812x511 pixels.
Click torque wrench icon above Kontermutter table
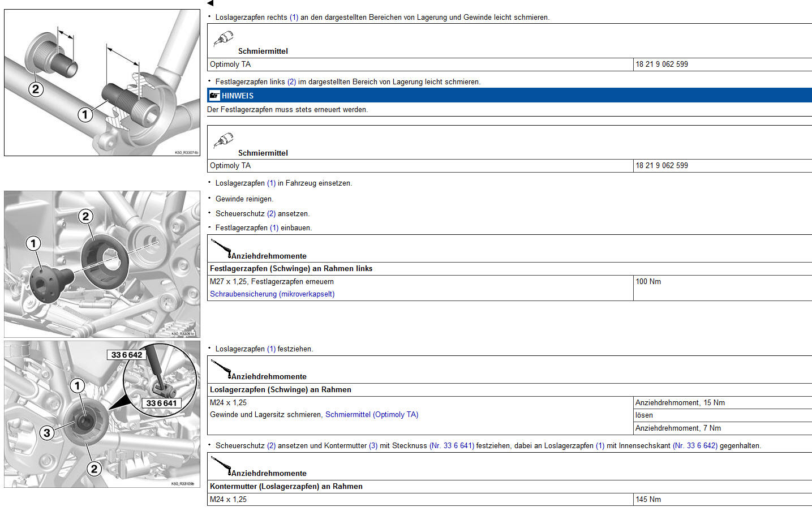[x=221, y=466]
